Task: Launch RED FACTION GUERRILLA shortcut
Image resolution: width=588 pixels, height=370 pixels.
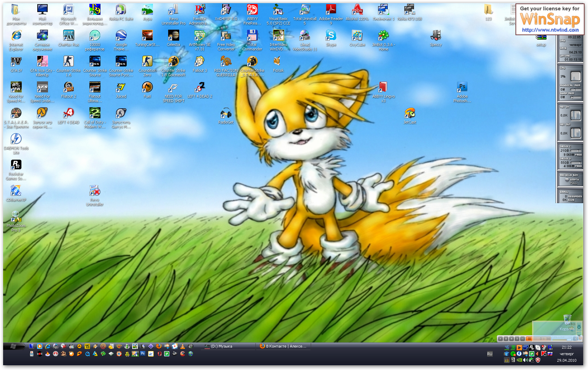Action: coord(226,66)
